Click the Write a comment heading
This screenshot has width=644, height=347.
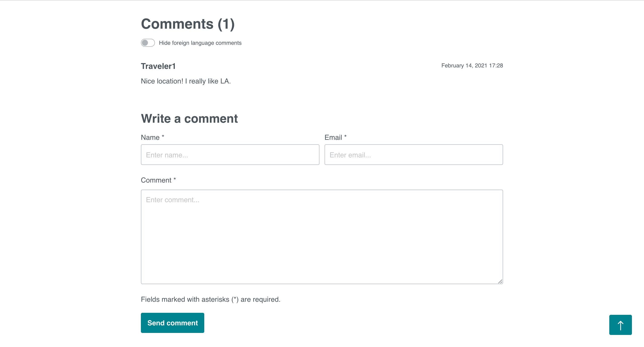[189, 119]
